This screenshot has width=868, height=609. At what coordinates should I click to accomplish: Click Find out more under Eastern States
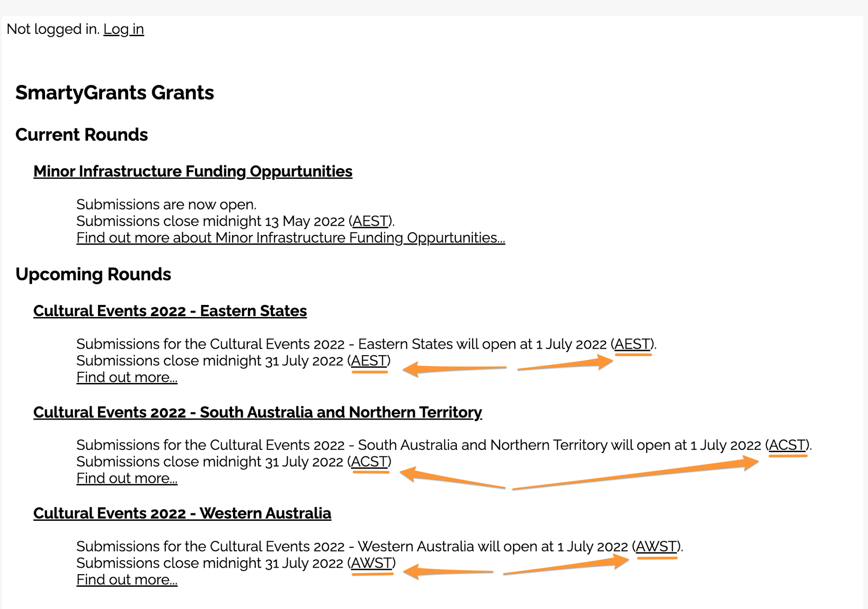[x=127, y=377]
